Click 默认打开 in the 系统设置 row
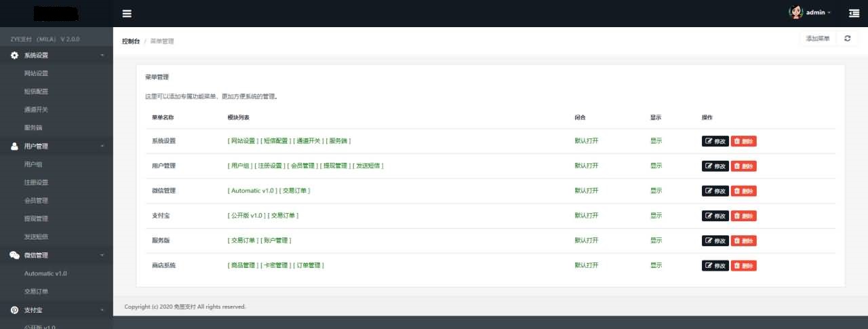868x329 pixels. (x=587, y=141)
